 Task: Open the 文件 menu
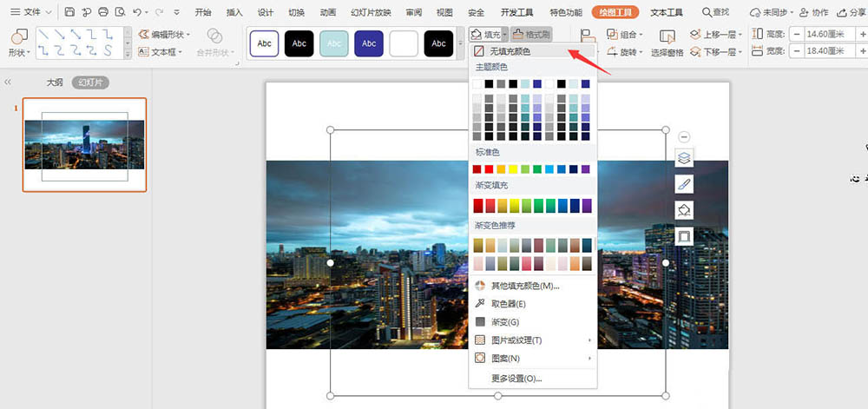[30, 12]
